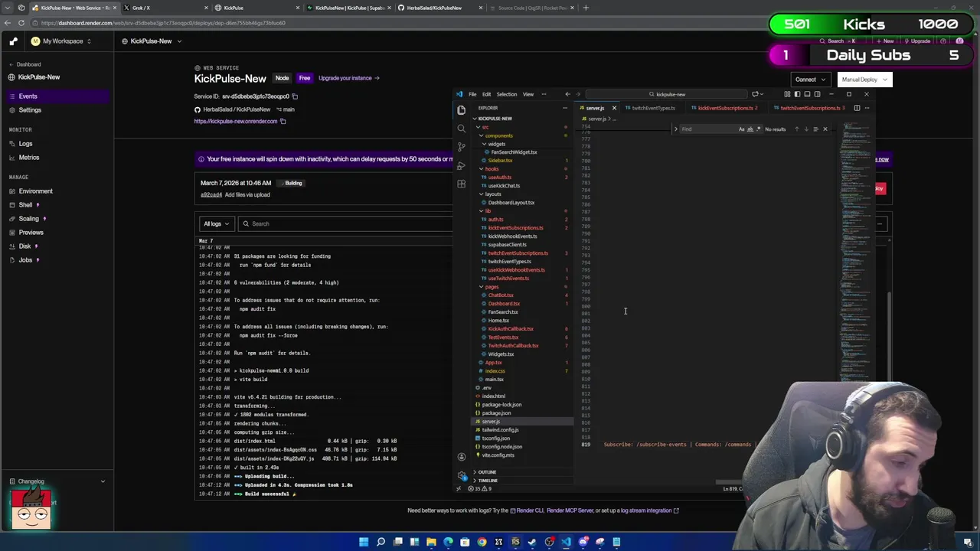Open VS Code Explorer activity icon
This screenshot has height=551, width=980.
pos(461,109)
